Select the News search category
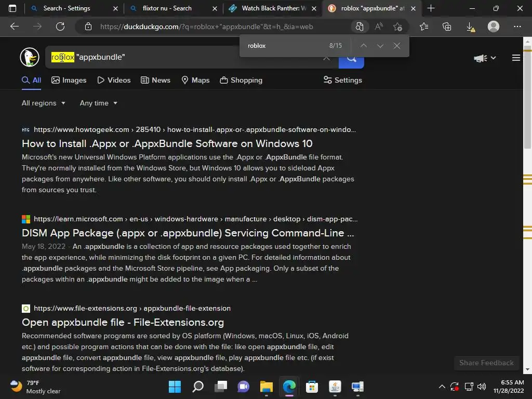Image resolution: width=532 pixels, height=399 pixels. click(155, 80)
